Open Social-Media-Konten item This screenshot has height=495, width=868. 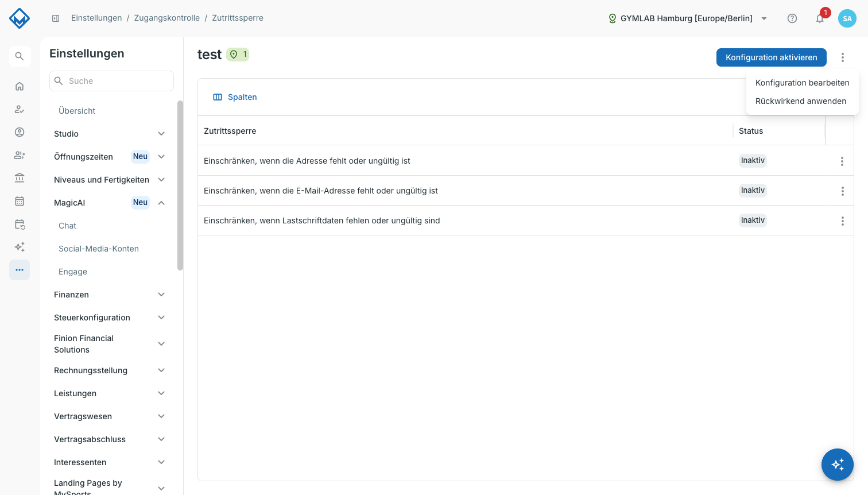(99, 249)
